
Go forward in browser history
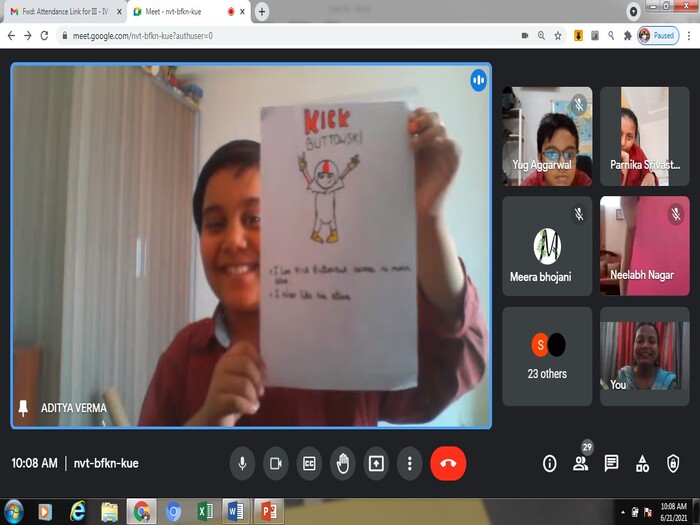(x=28, y=36)
